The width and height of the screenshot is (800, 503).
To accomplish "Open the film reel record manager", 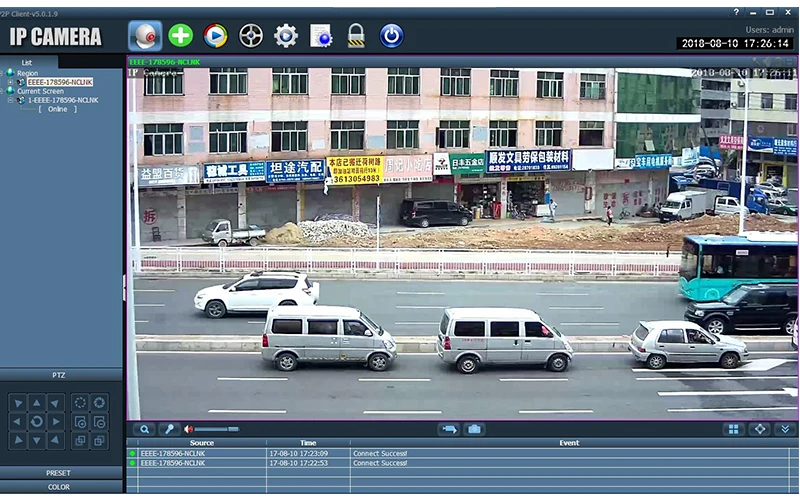I will pos(251,36).
